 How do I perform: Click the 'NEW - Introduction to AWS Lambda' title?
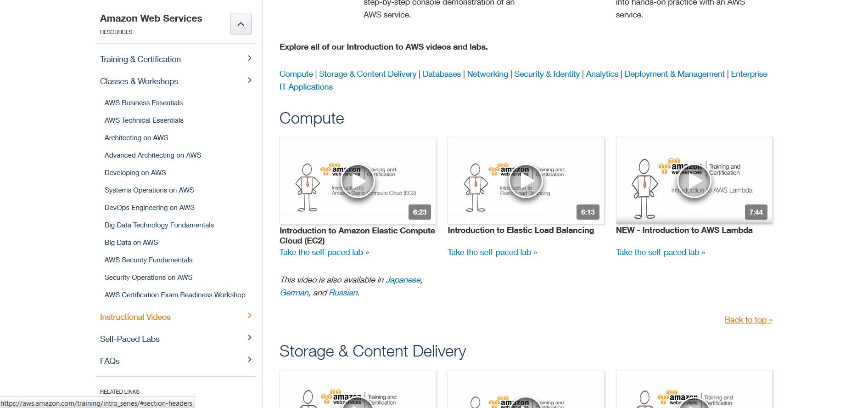click(x=684, y=230)
